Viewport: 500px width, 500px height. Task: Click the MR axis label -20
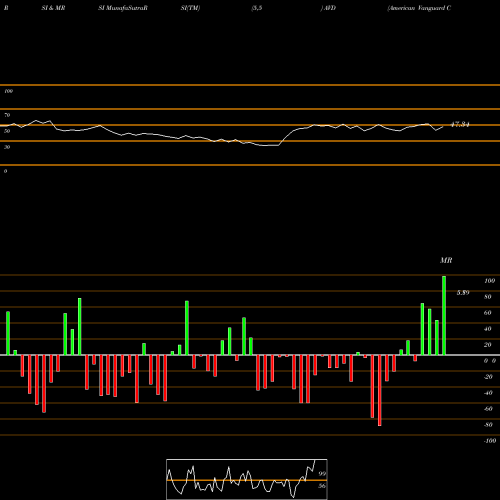(488, 377)
